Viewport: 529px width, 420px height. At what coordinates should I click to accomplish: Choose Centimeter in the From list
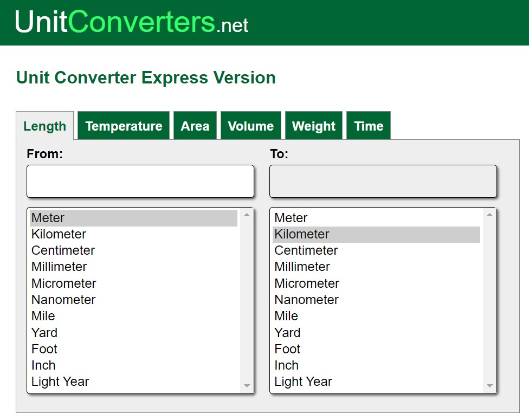coord(133,251)
